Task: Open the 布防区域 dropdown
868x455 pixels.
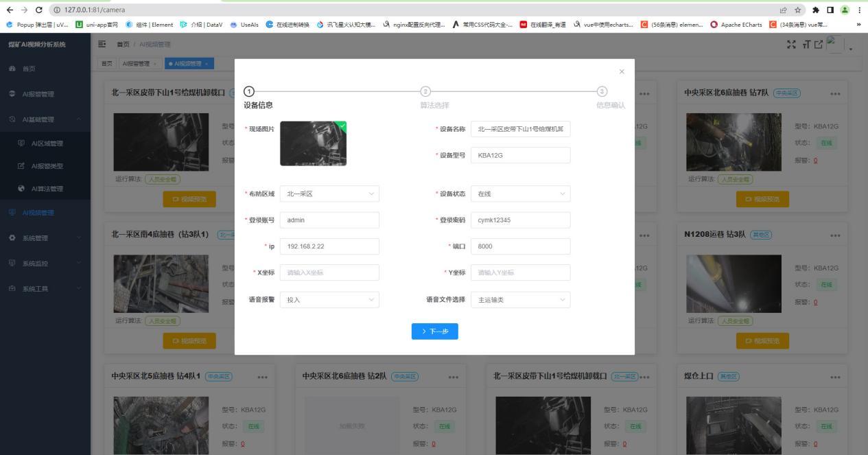Action: (329, 194)
